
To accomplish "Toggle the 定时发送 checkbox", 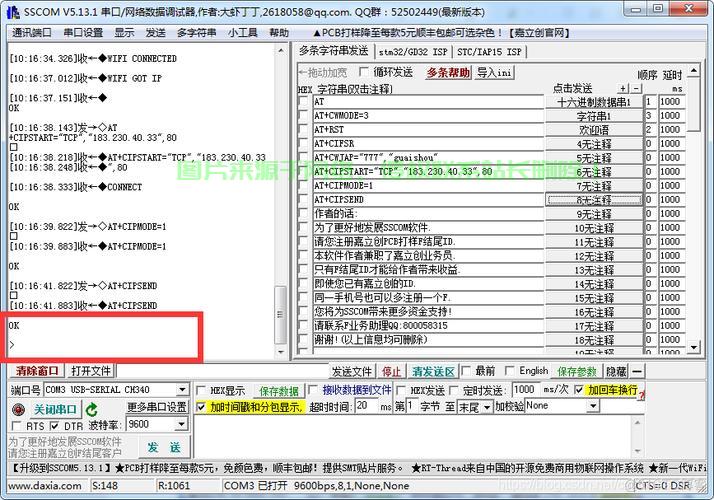I will tap(454, 391).
